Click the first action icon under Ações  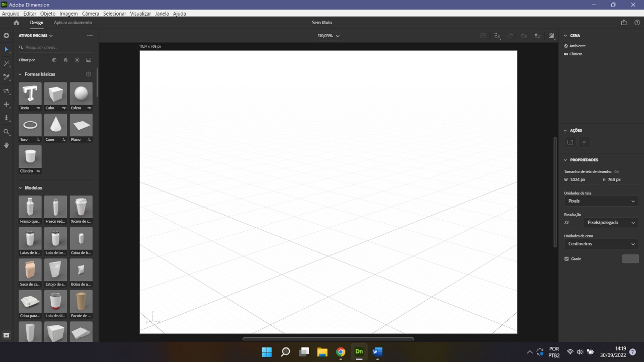pos(570,142)
